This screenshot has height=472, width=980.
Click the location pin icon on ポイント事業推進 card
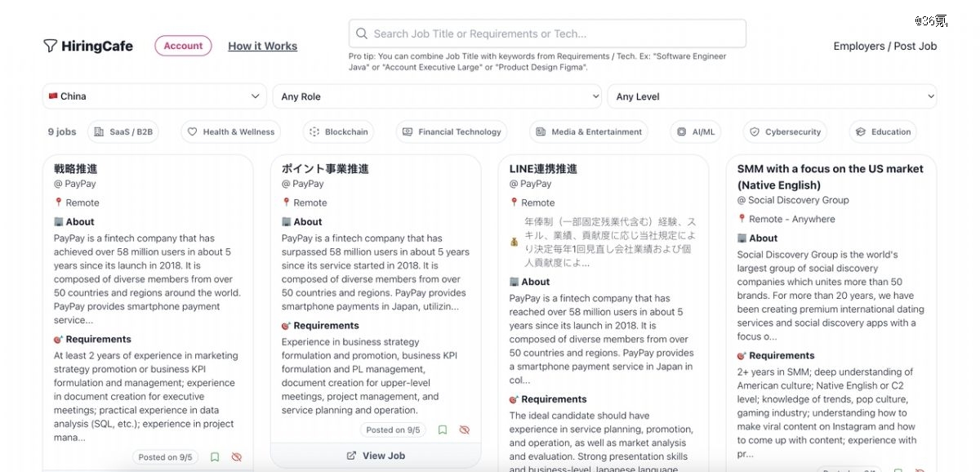click(x=286, y=203)
